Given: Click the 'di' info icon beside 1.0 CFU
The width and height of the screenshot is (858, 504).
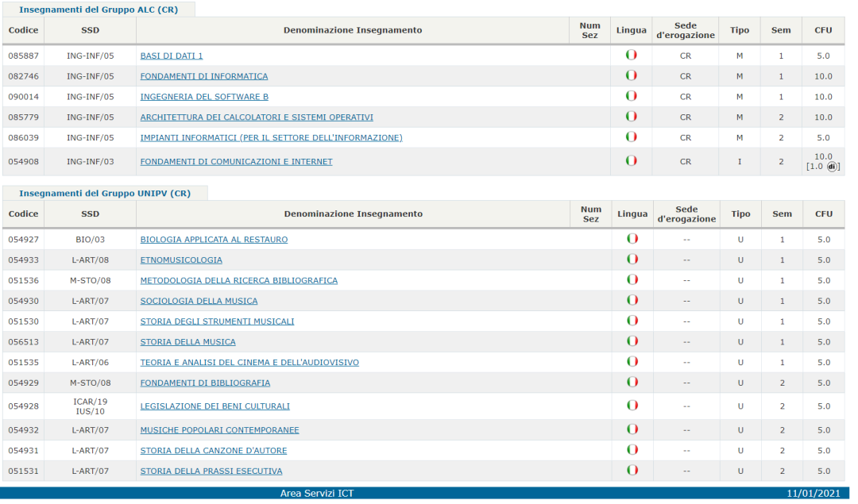Looking at the screenshot, I should pos(832,167).
